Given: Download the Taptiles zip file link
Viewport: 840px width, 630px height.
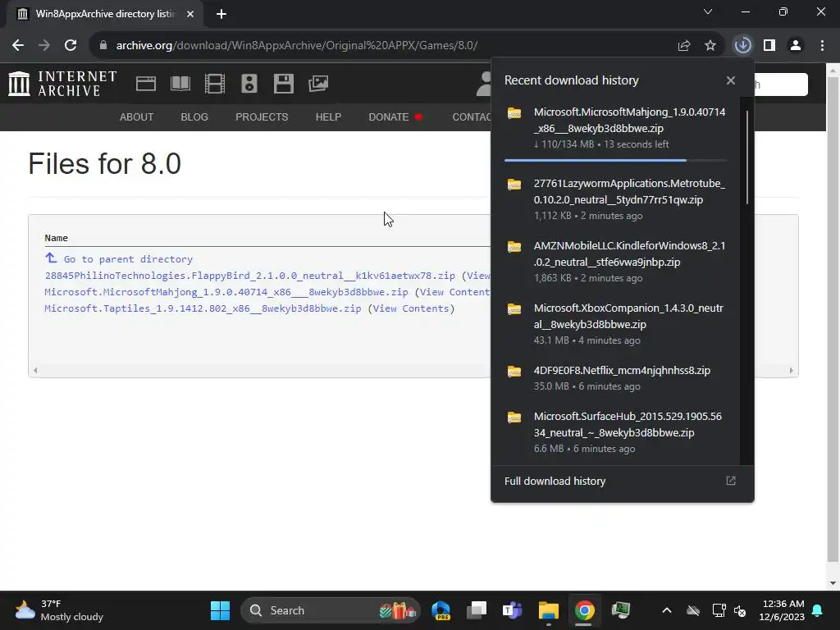Looking at the screenshot, I should (203, 308).
